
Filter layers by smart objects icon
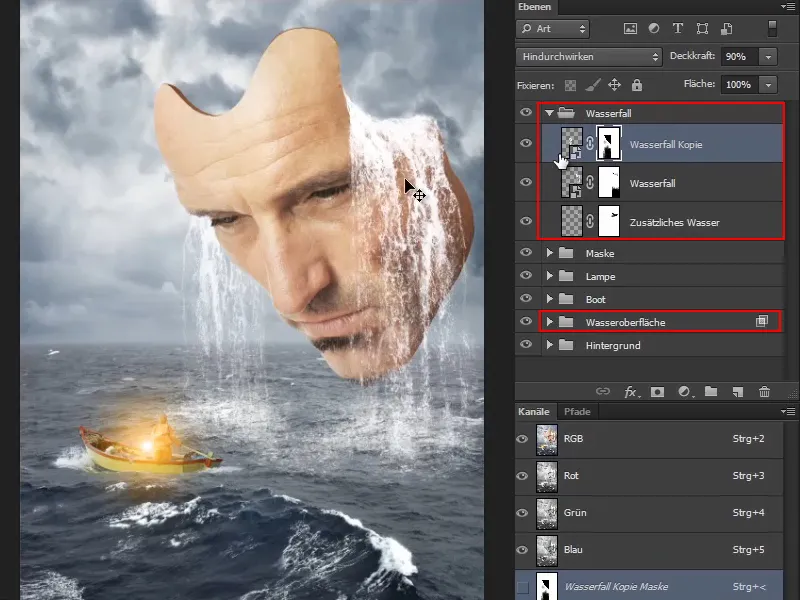click(727, 29)
